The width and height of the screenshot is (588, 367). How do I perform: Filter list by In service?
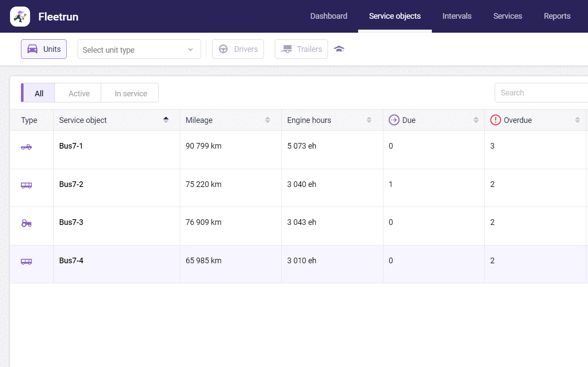point(130,93)
